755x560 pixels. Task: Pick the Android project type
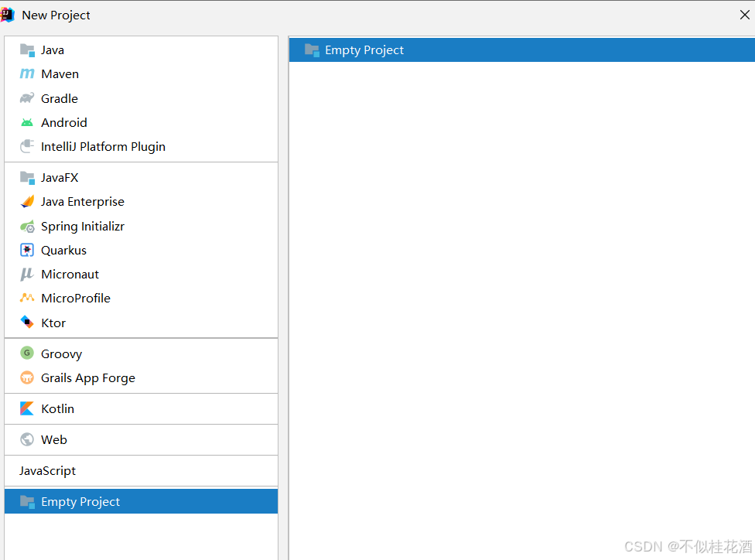141,122
